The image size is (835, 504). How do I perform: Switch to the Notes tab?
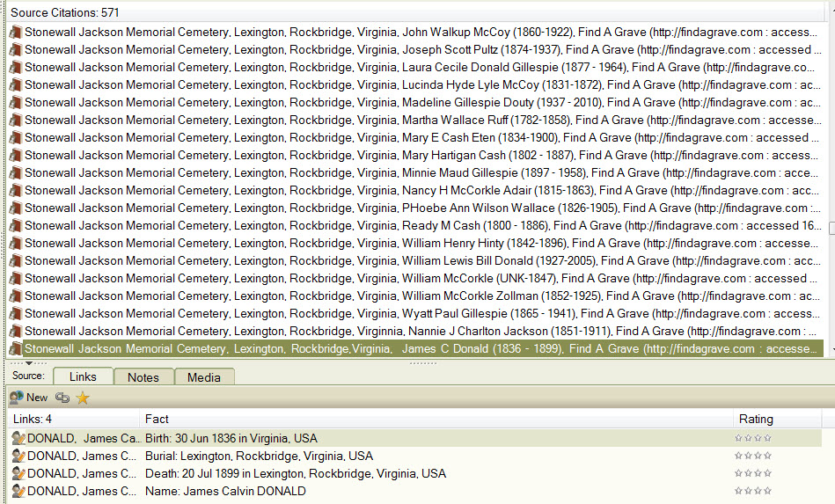143,377
